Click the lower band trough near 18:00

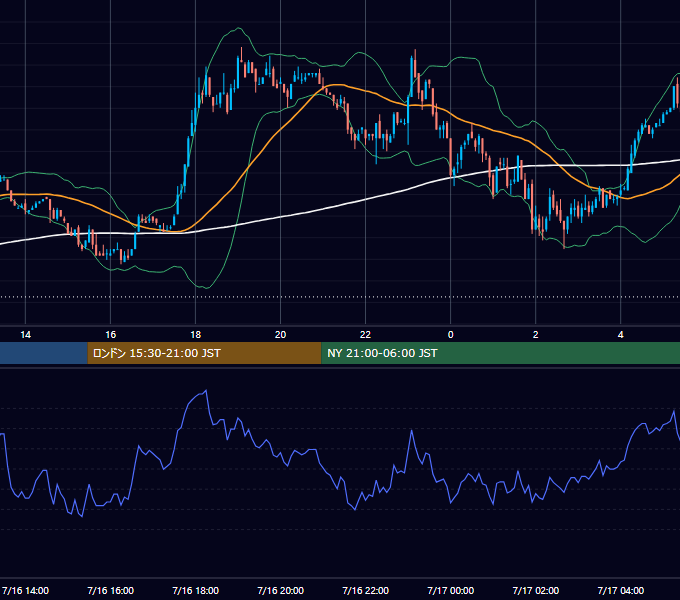[205, 287]
